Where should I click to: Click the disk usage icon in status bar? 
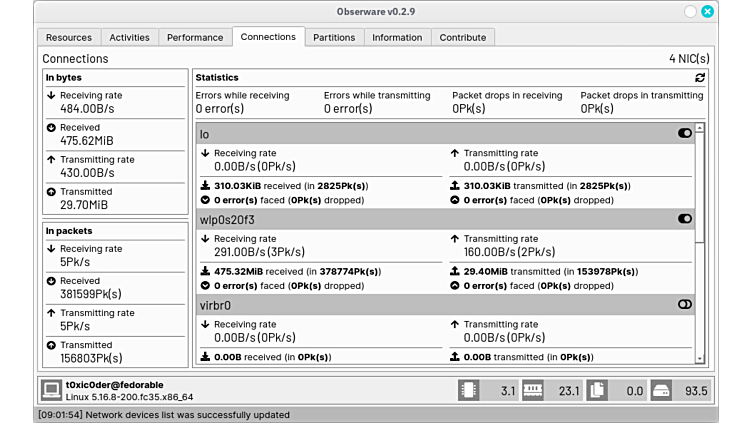662,390
